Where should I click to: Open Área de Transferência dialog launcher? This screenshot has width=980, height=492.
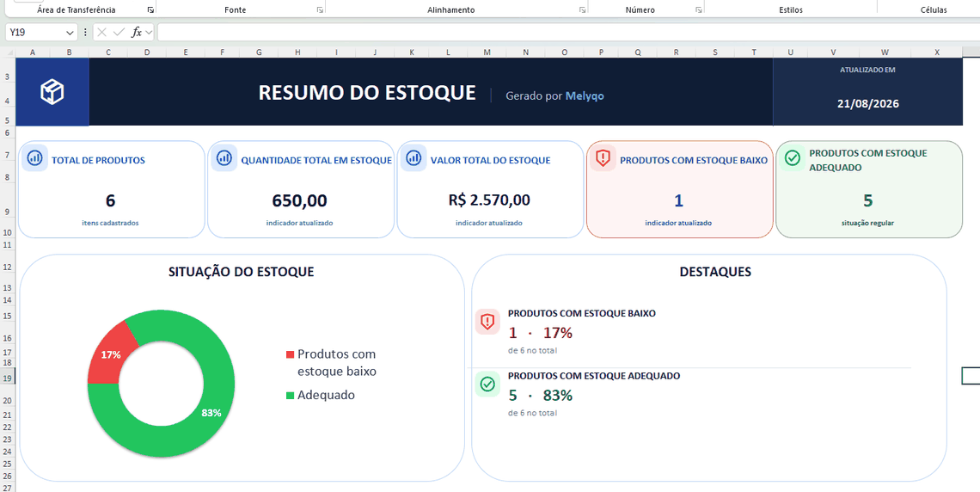pyautogui.click(x=150, y=10)
